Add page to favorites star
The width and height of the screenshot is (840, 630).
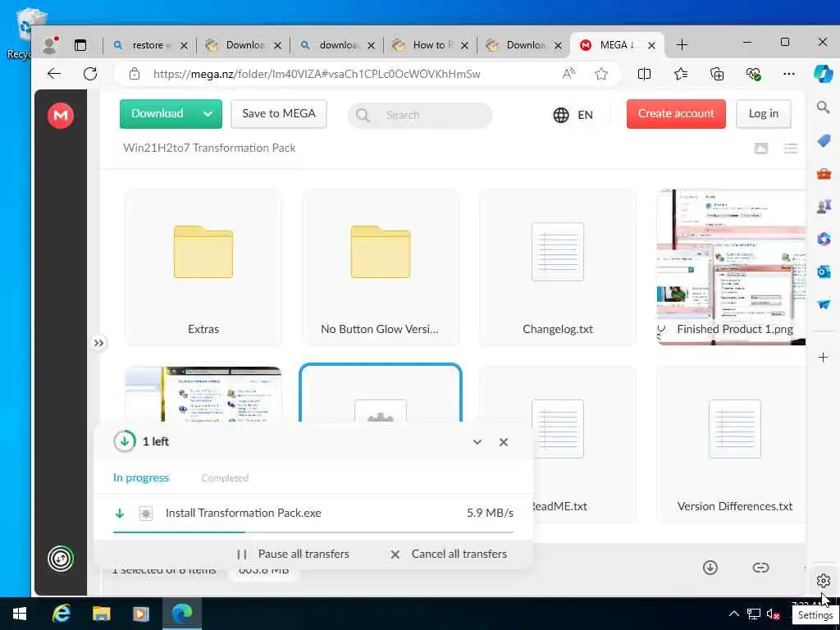(601, 74)
